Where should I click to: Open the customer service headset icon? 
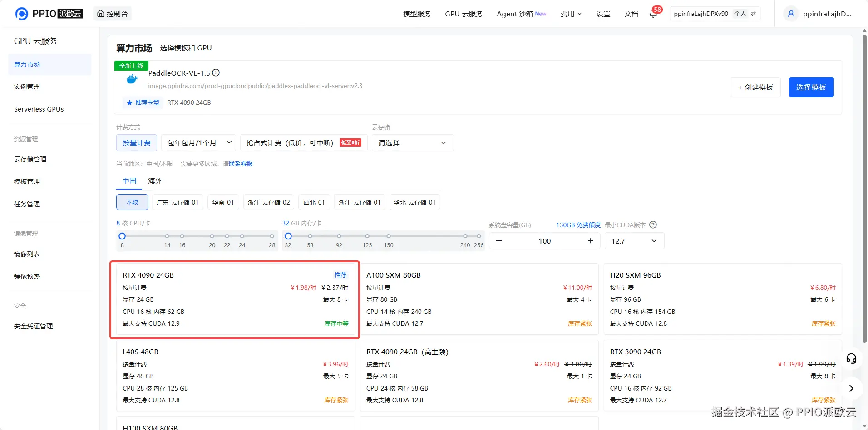click(851, 359)
